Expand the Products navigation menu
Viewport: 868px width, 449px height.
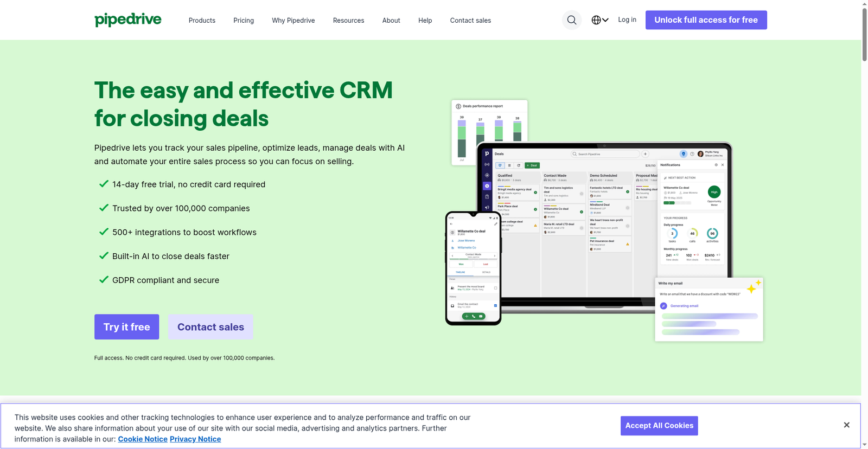(202, 21)
